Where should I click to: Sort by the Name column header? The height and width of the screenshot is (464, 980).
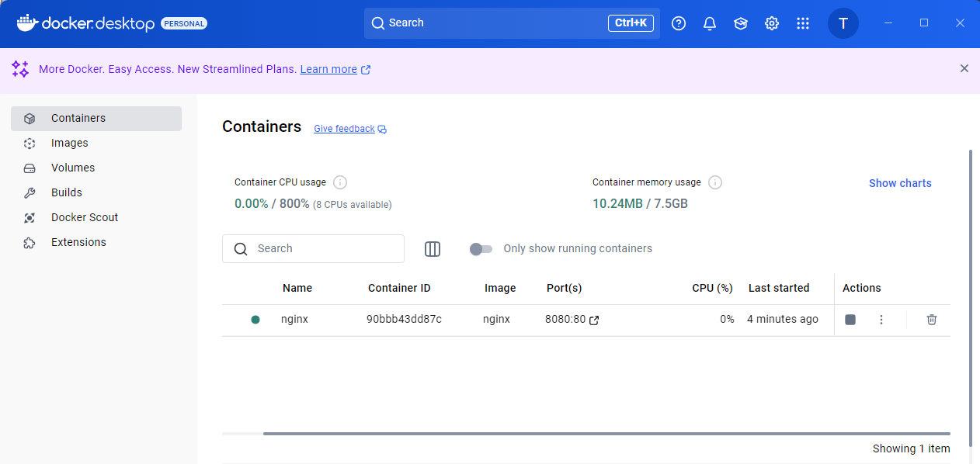[x=297, y=288]
